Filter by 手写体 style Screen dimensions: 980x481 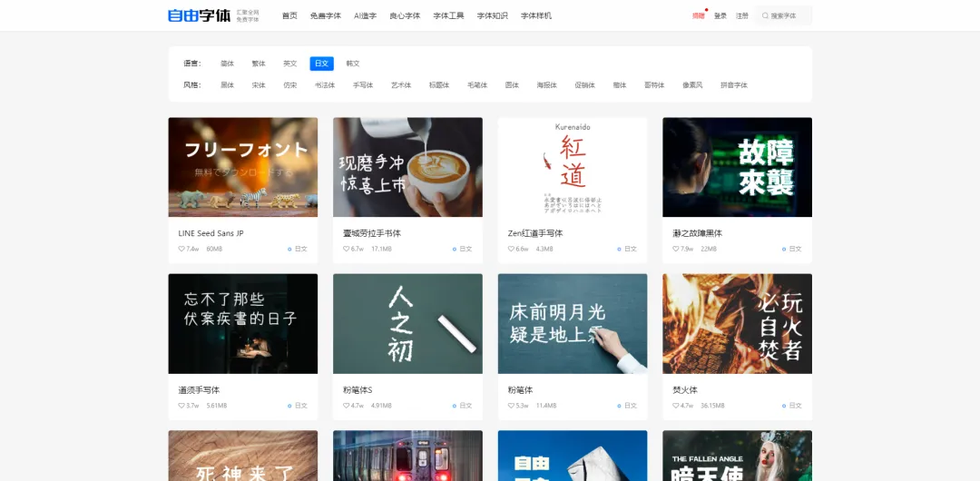point(363,85)
